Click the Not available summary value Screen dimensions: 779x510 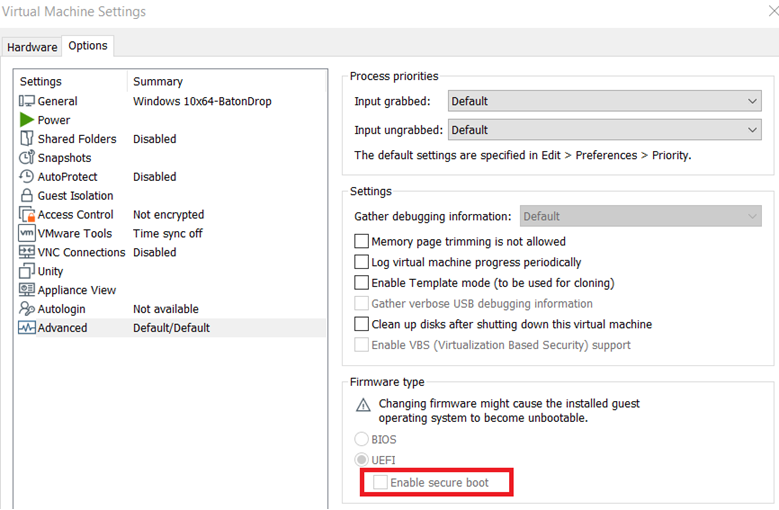tap(166, 309)
